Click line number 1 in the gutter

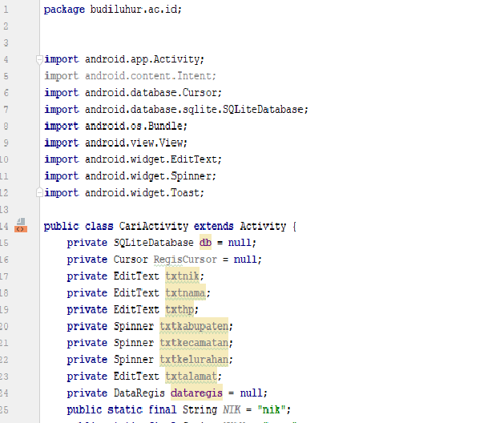(6, 10)
